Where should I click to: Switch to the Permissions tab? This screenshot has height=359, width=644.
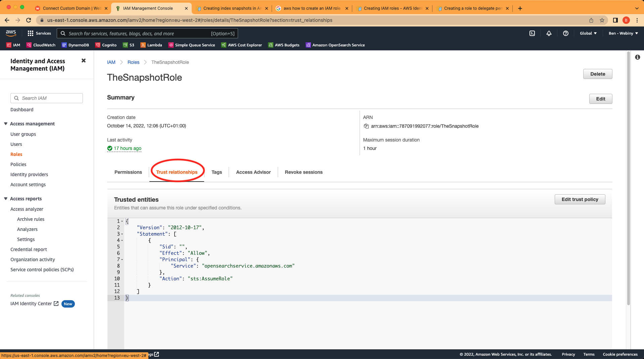[x=128, y=172]
